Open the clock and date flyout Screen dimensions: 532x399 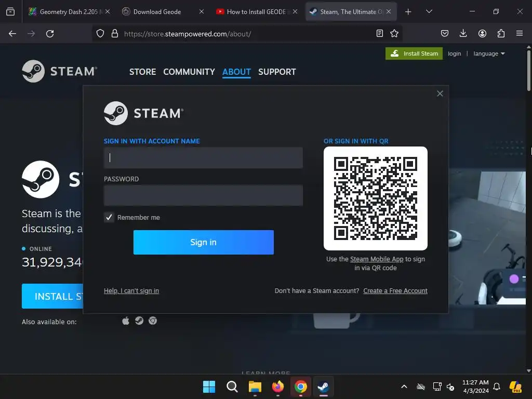click(x=476, y=387)
